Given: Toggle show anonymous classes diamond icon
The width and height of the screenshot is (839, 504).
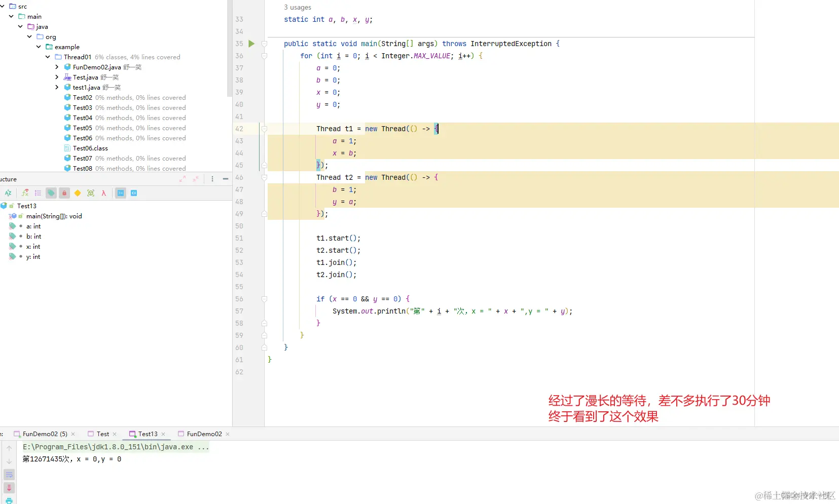Looking at the screenshot, I should (78, 193).
